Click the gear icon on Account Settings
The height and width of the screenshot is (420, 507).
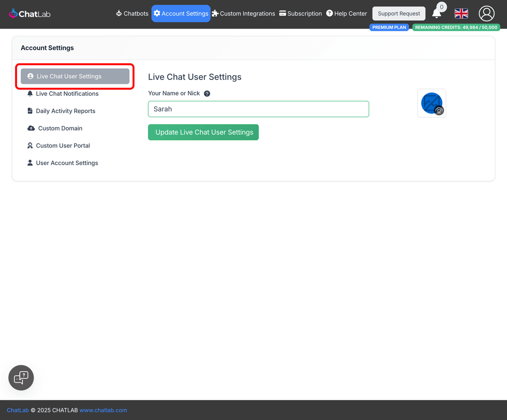click(x=157, y=13)
